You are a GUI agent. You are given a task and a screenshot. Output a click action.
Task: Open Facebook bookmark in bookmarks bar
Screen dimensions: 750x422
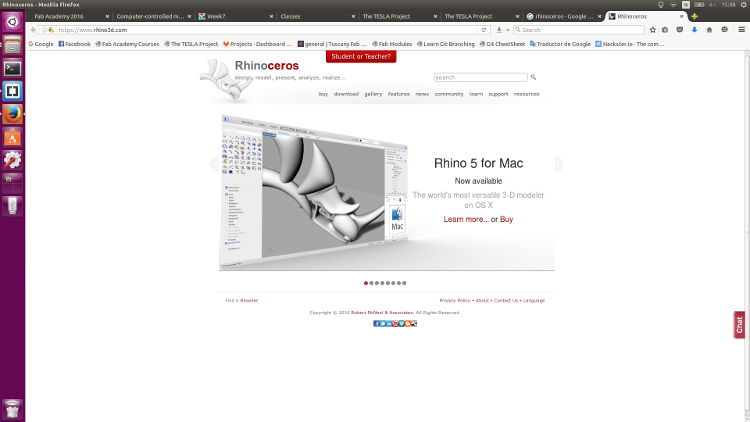[74, 44]
